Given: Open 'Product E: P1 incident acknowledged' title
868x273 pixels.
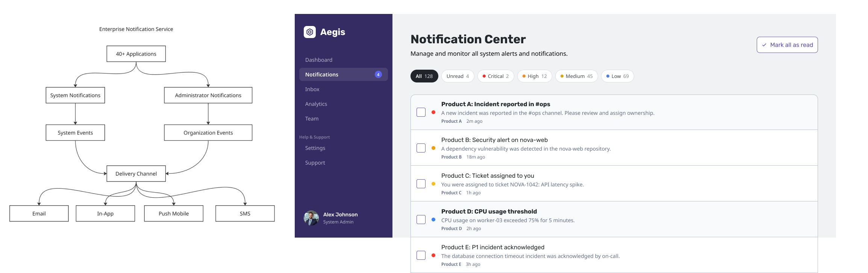Looking at the screenshot, I should pos(493,247).
